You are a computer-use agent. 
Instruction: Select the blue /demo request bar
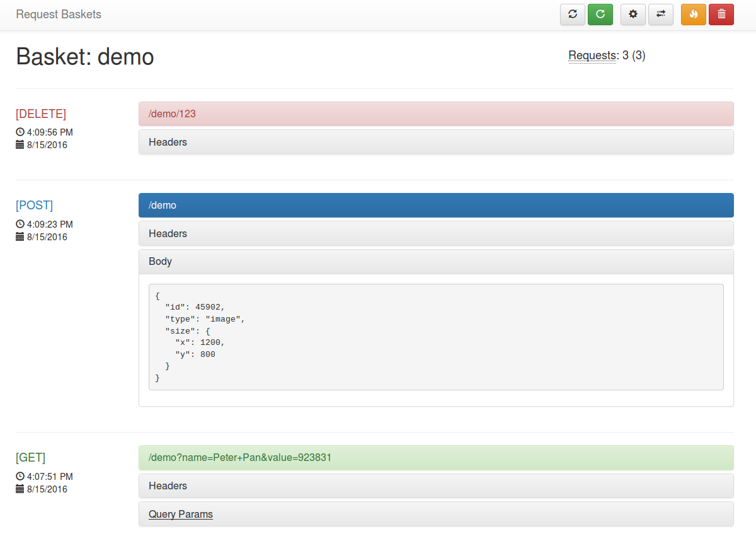click(436, 205)
